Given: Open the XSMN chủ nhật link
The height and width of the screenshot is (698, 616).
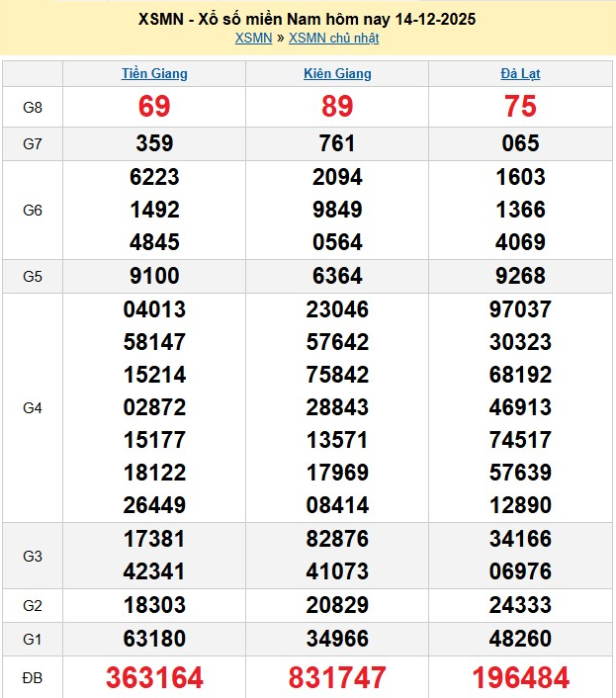Looking at the screenshot, I should [x=333, y=39].
